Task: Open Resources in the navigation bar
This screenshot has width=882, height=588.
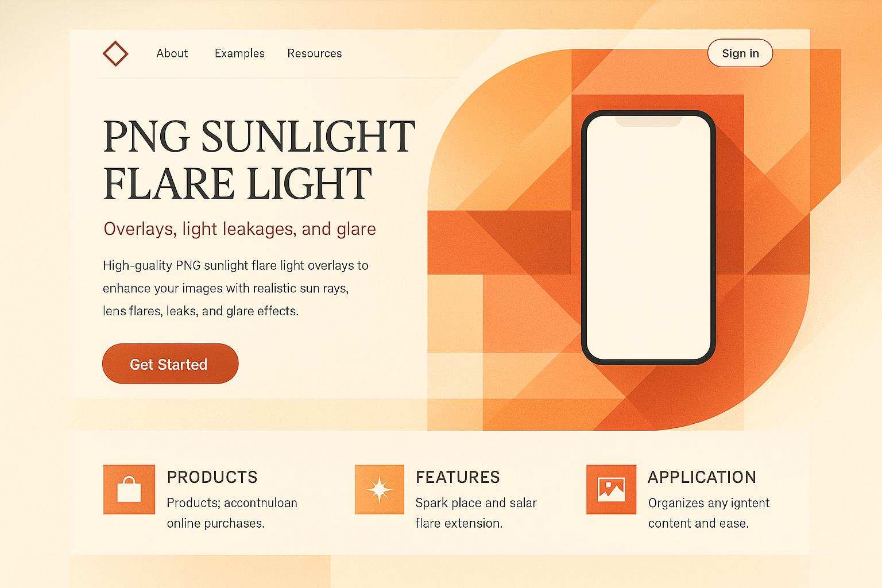Action: [x=314, y=53]
